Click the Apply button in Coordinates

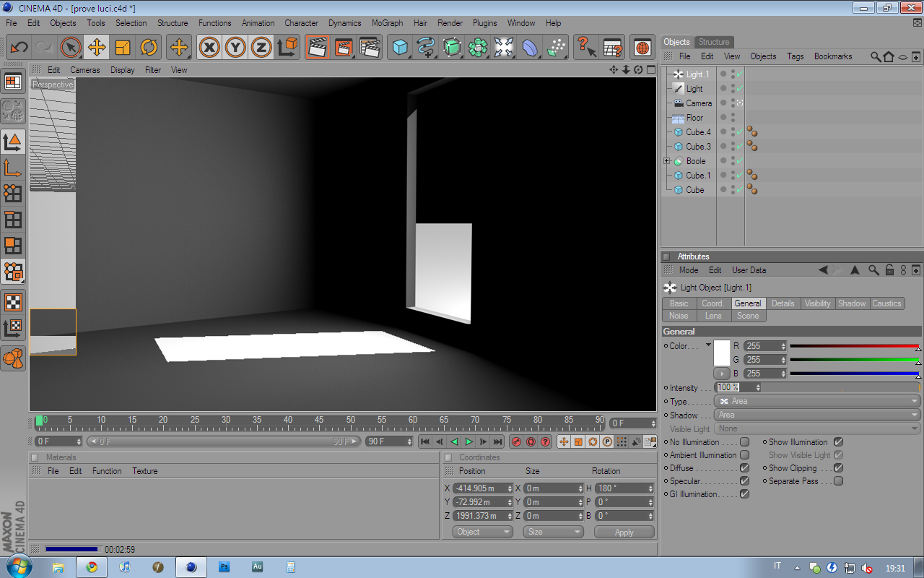pyautogui.click(x=624, y=532)
